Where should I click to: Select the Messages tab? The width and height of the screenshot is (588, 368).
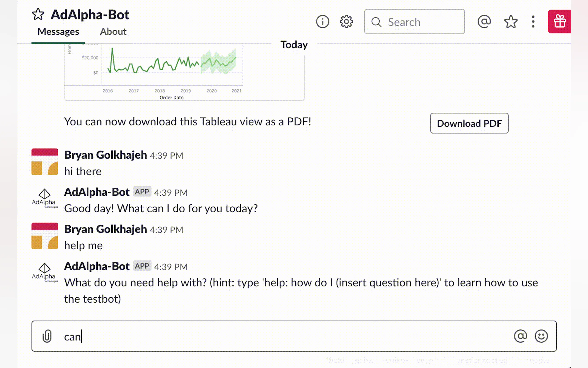58,32
